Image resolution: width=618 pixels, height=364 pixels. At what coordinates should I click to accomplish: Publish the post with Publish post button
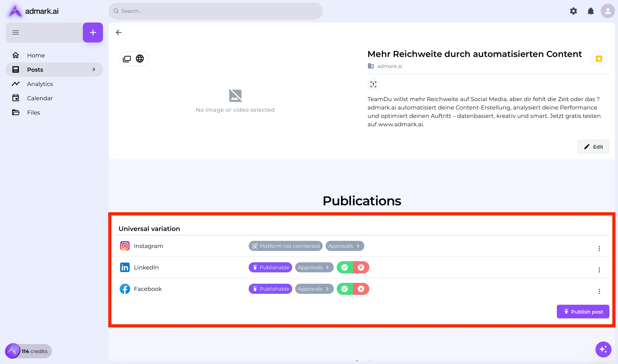[x=583, y=311]
